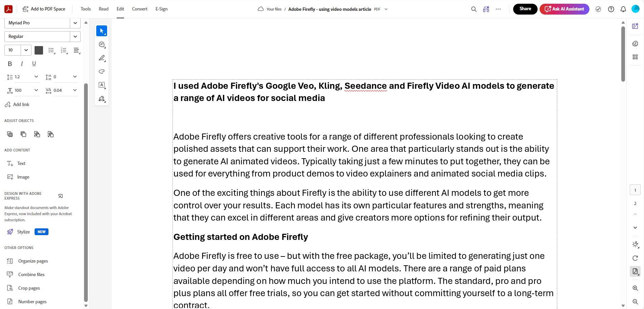
Task: Open Combine files
Action: [26, 274]
